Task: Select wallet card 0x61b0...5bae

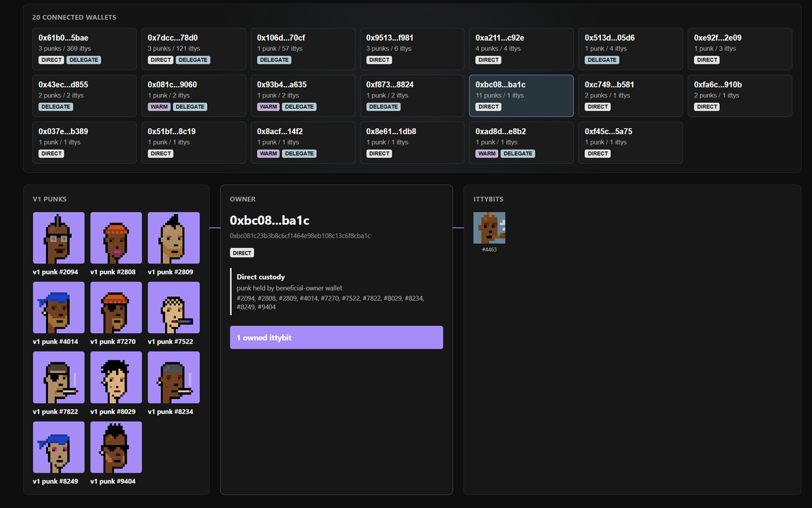Action: [85, 49]
